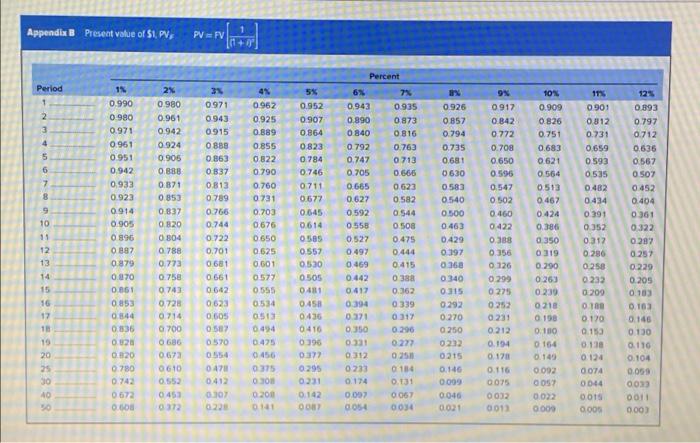This screenshot has width=700, height=443.
Task: Click value 0.792 for period 4 at 6%
Action: coord(358,146)
